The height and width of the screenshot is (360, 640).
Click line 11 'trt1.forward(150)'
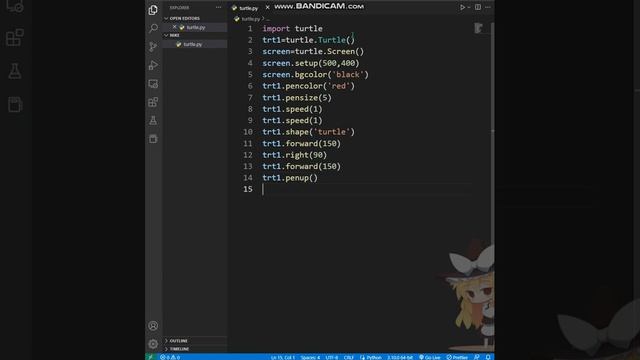(301, 144)
